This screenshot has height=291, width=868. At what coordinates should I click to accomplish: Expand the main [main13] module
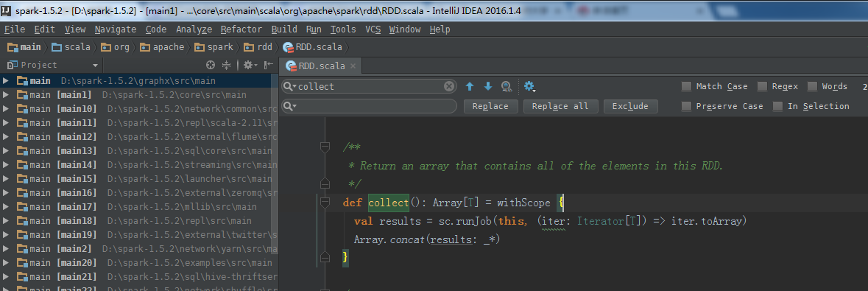click(x=6, y=151)
